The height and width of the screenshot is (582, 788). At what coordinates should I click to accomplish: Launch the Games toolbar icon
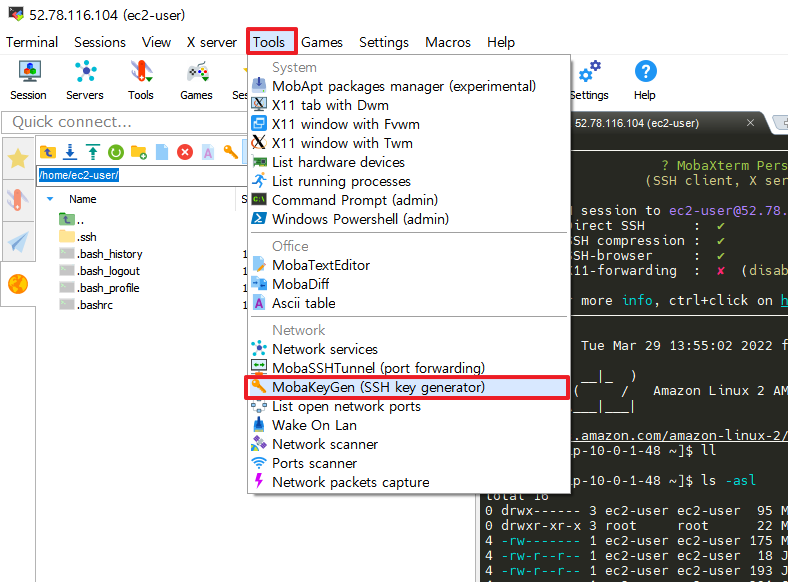click(196, 80)
